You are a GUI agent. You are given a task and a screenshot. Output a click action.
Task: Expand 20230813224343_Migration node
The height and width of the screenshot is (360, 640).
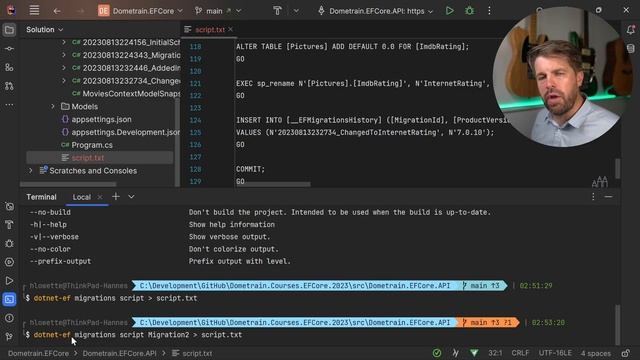[x=64, y=55]
